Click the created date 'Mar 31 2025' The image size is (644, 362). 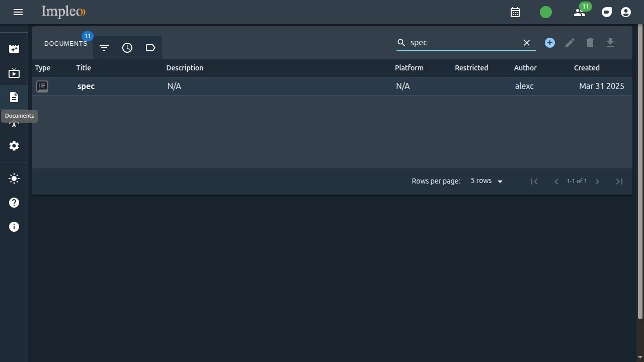602,86
